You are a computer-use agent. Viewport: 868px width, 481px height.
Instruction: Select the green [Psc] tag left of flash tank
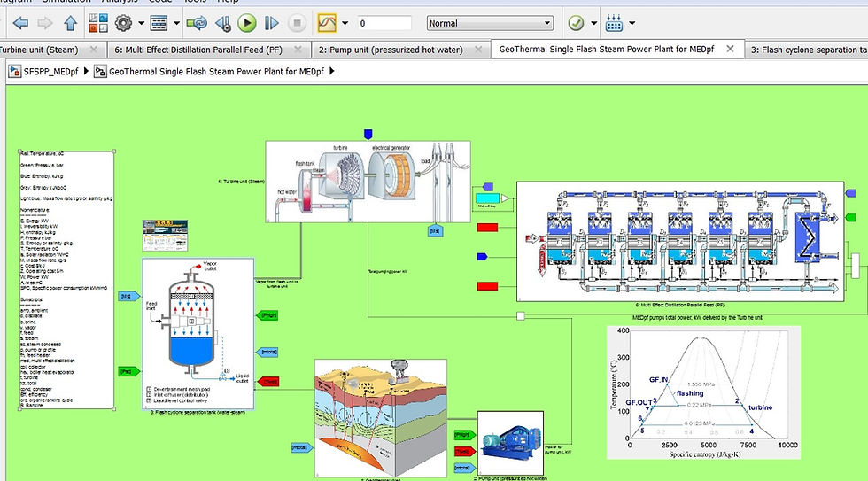click(x=129, y=371)
